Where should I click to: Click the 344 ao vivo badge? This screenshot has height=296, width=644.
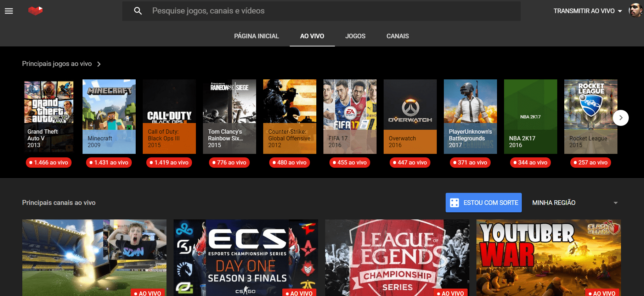(531, 163)
